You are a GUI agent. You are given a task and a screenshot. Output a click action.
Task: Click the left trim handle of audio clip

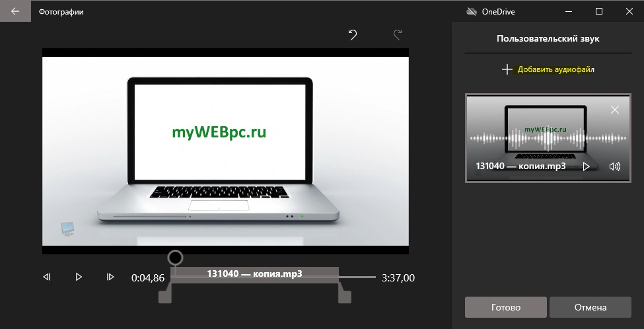[164, 297]
